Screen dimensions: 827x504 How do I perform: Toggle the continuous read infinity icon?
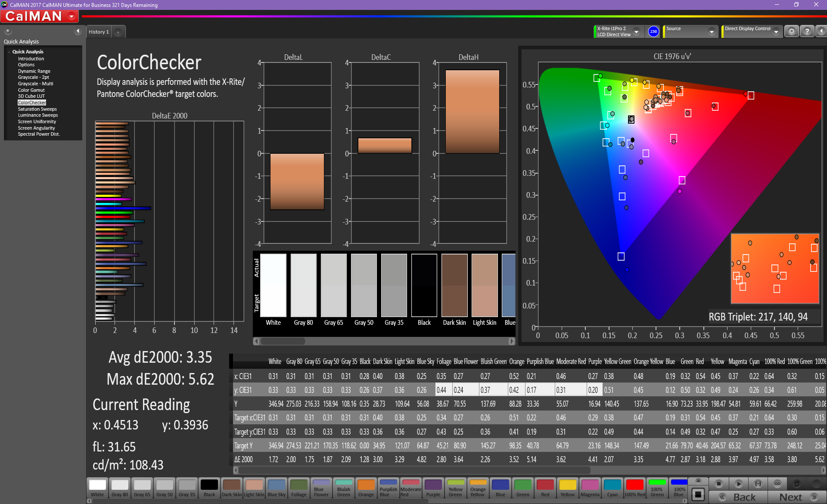click(x=777, y=483)
